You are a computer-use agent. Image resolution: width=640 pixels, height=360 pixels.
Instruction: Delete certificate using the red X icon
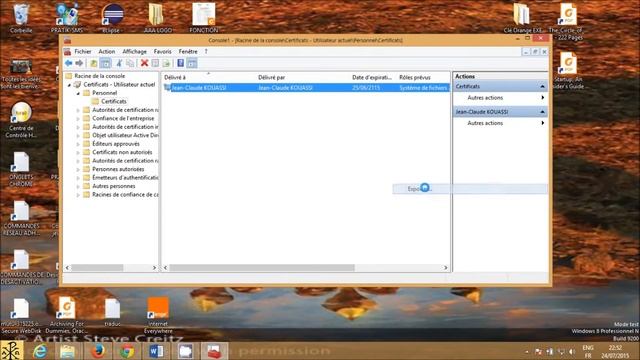pos(144,63)
